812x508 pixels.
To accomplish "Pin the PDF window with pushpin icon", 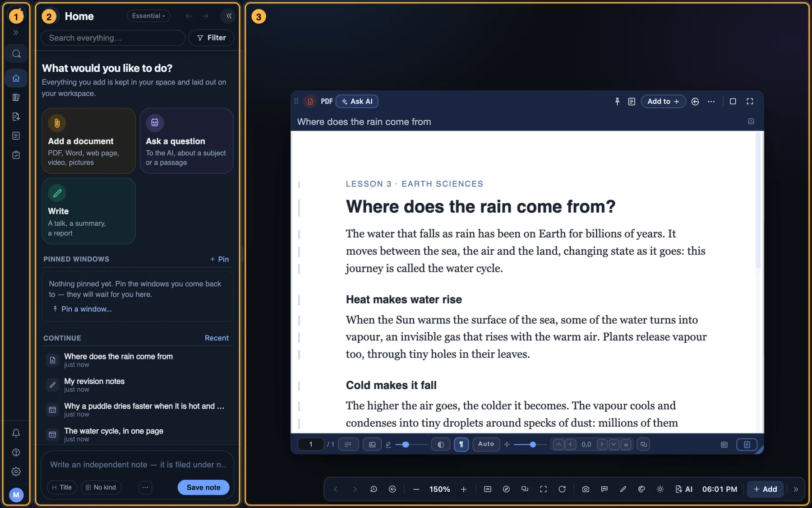I will [x=617, y=102].
